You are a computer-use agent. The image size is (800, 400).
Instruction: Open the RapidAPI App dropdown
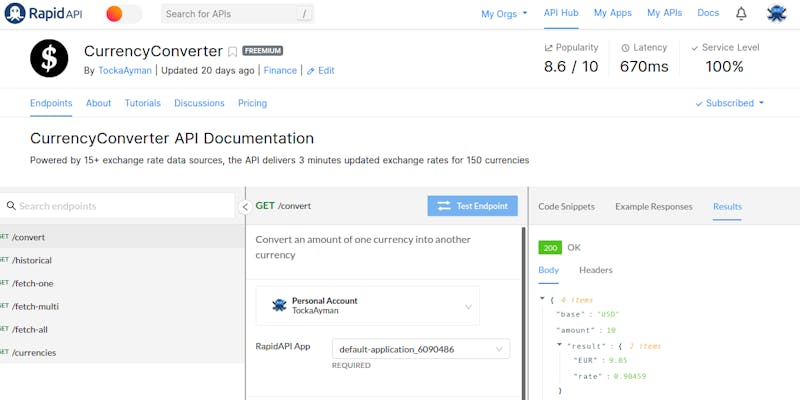click(421, 349)
